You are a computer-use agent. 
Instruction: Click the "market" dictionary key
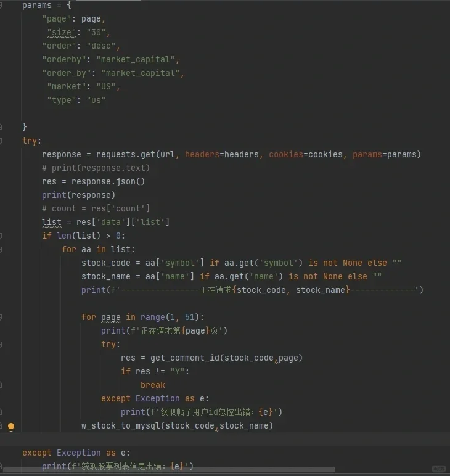[x=67, y=87]
